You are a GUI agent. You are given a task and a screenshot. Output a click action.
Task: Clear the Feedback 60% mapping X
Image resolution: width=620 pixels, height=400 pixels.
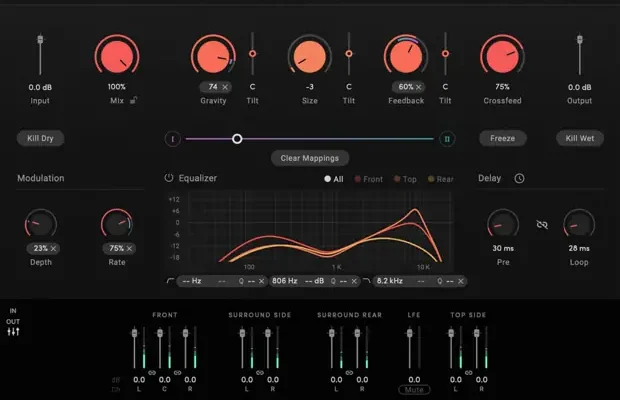[x=420, y=87]
